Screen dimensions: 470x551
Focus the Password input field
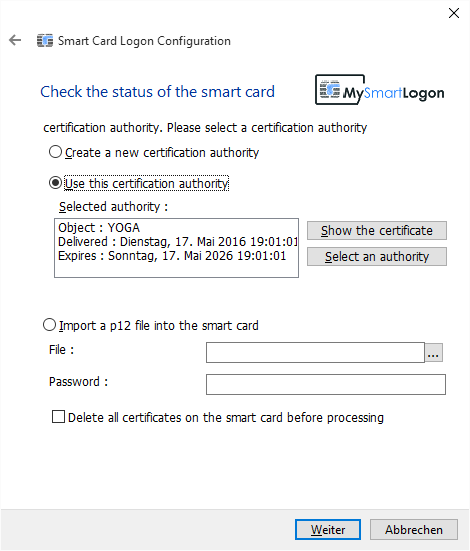[326, 384]
